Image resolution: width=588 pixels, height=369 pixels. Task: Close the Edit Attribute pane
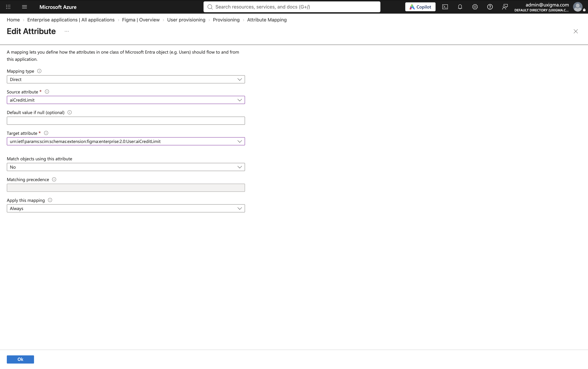576,31
